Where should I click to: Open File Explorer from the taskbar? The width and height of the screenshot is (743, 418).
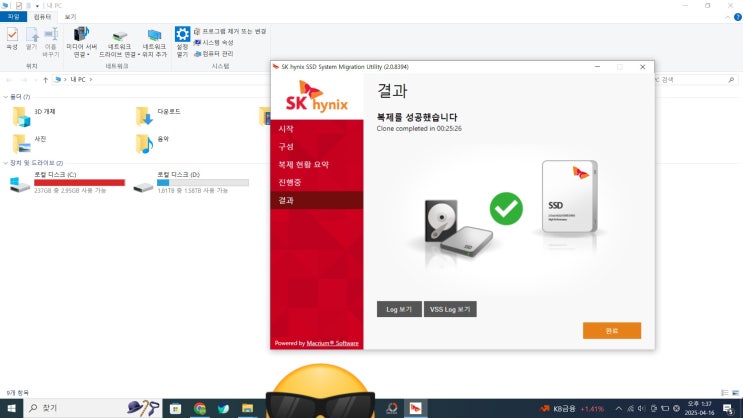click(x=247, y=409)
